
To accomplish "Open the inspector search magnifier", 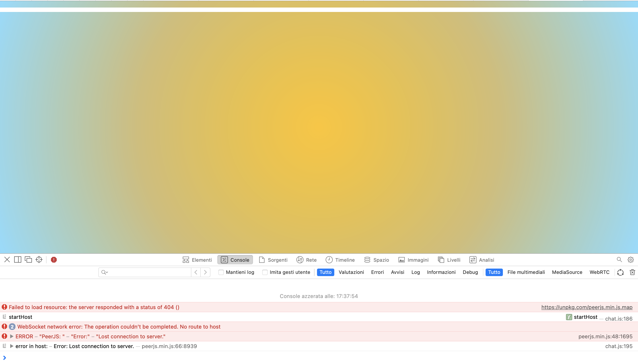I will (x=619, y=260).
